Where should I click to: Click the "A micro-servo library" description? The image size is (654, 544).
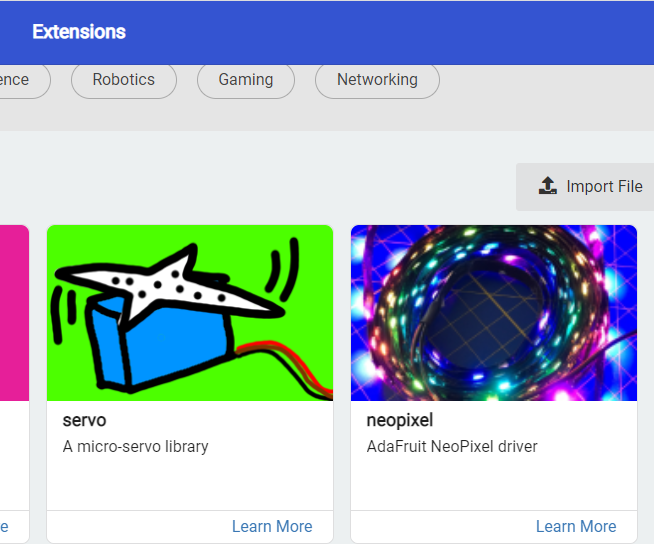coord(135,446)
